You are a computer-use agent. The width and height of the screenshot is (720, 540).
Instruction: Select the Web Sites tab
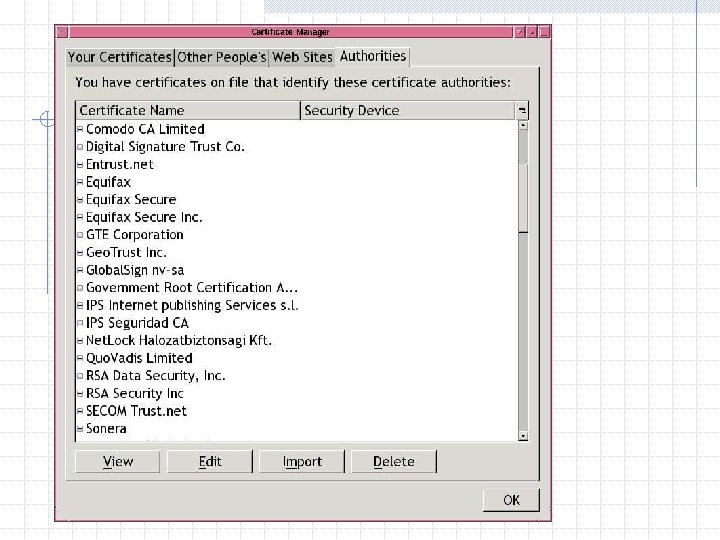tap(302, 57)
